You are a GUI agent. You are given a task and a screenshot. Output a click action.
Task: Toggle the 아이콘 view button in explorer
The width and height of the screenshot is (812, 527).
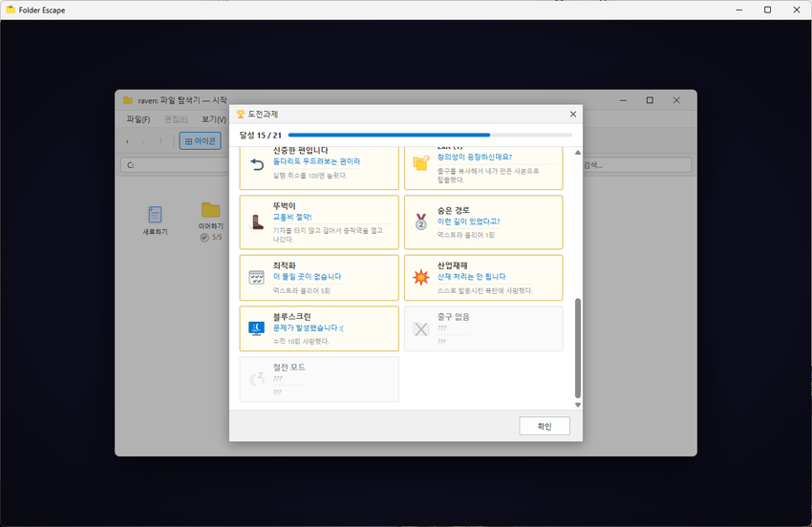click(201, 140)
